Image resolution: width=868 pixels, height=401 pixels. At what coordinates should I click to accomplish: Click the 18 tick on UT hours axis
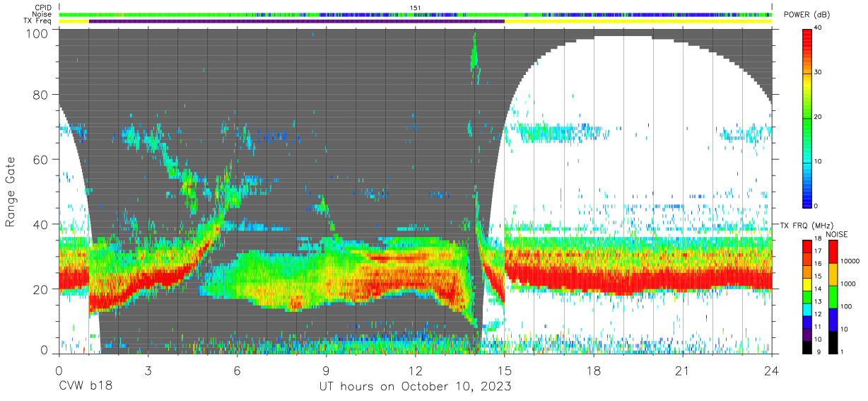(594, 371)
